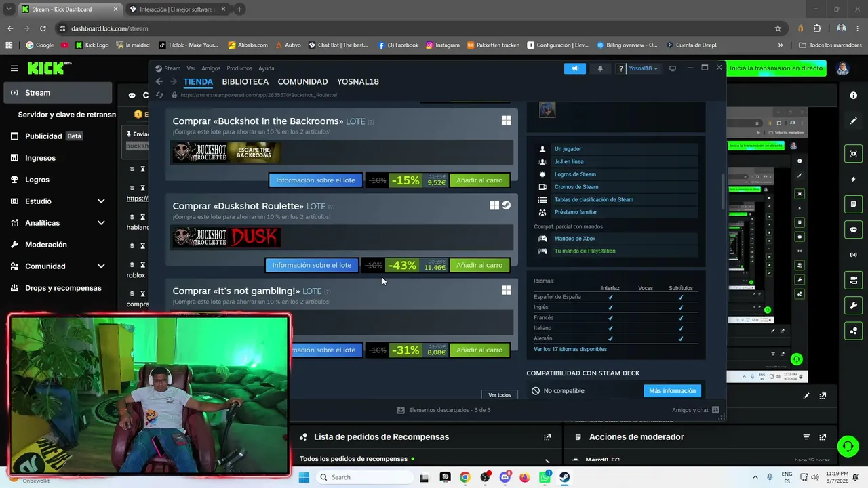Open the YOSNAL18 profile tab in Steam
This screenshot has height=488, width=868.
pyautogui.click(x=358, y=81)
